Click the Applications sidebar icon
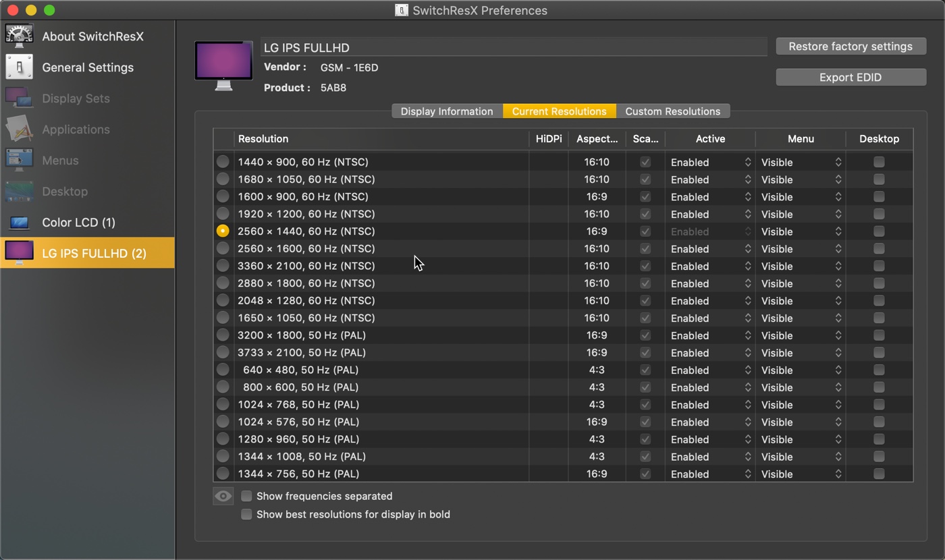 (20, 130)
